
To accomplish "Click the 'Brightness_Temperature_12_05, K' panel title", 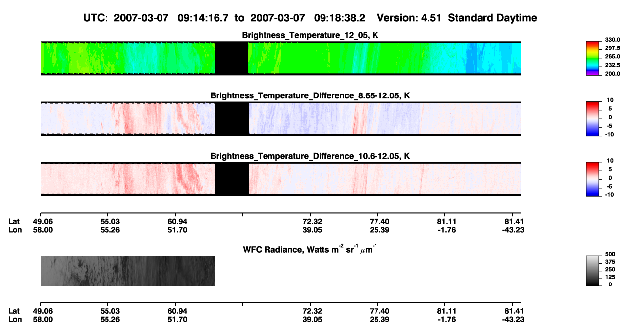I will pos(310,35).
